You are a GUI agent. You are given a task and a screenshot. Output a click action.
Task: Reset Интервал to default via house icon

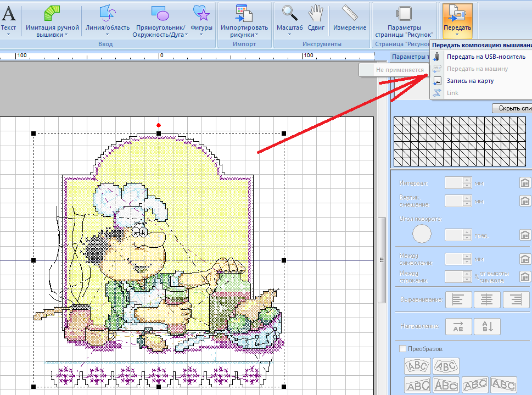coord(525,183)
